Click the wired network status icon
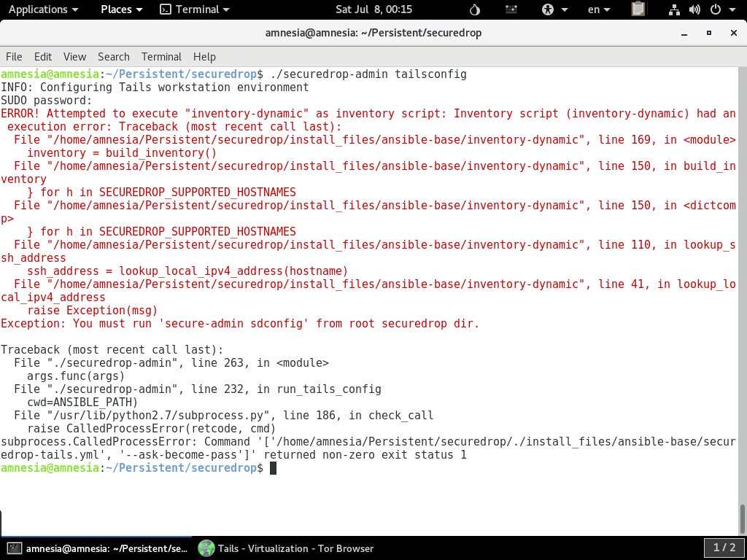The width and height of the screenshot is (747, 560). [x=674, y=9]
